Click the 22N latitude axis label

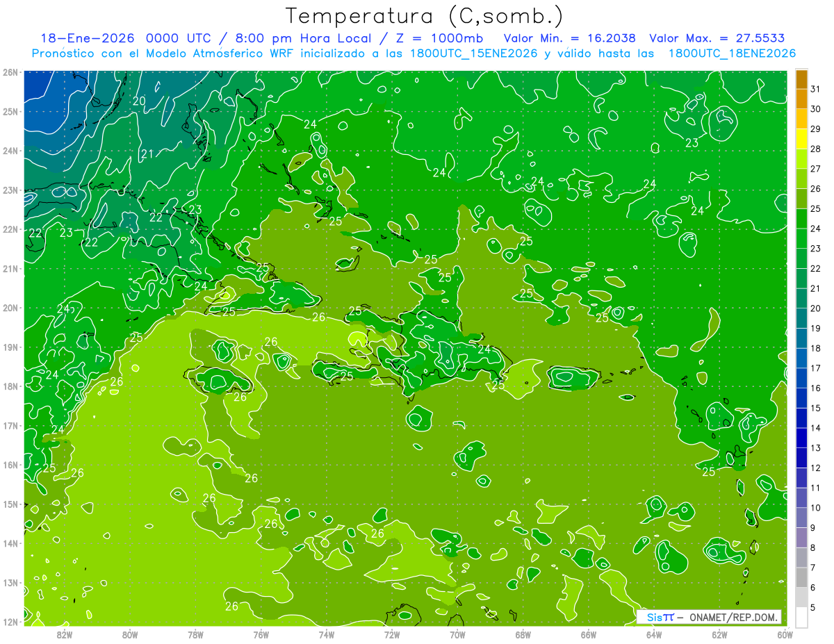(x=10, y=229)
